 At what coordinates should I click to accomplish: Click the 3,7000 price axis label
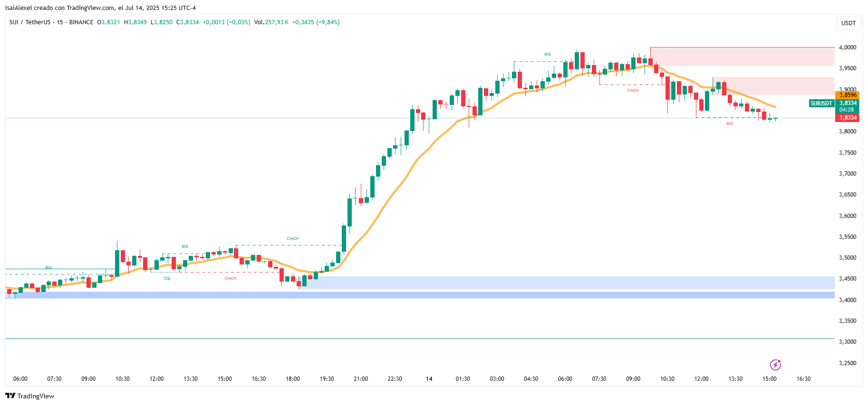[x=848, y=174]
